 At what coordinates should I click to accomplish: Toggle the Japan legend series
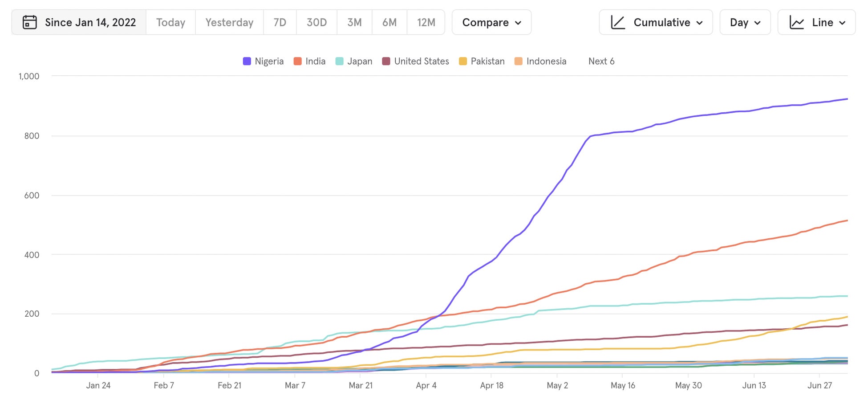point(354,61)
